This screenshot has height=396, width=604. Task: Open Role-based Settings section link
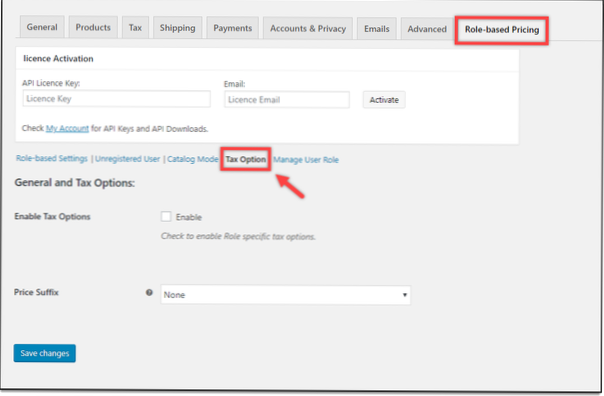52,158
